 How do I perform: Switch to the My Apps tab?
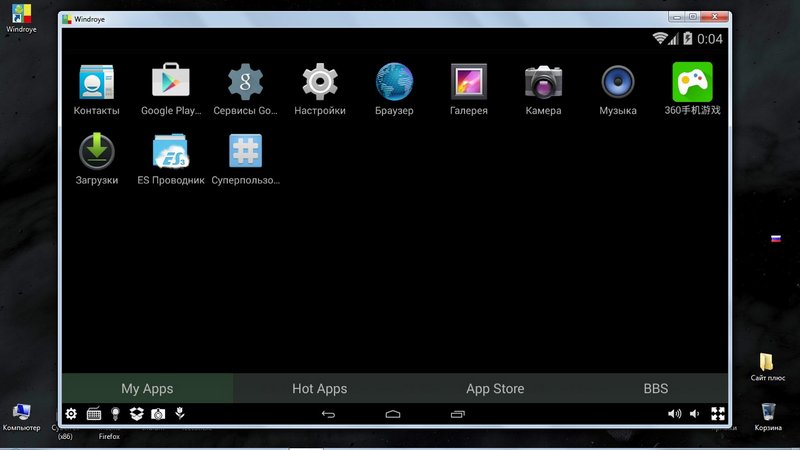tap(147, 388)
